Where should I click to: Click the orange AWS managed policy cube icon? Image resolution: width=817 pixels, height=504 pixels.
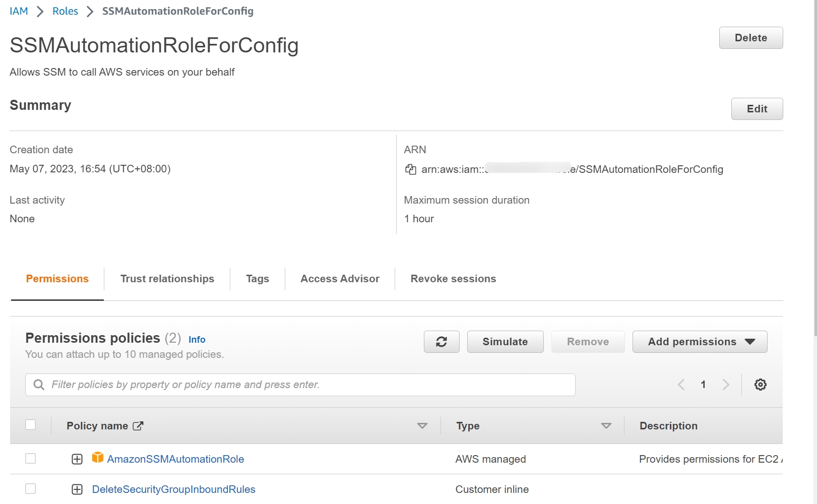(98, 458)
